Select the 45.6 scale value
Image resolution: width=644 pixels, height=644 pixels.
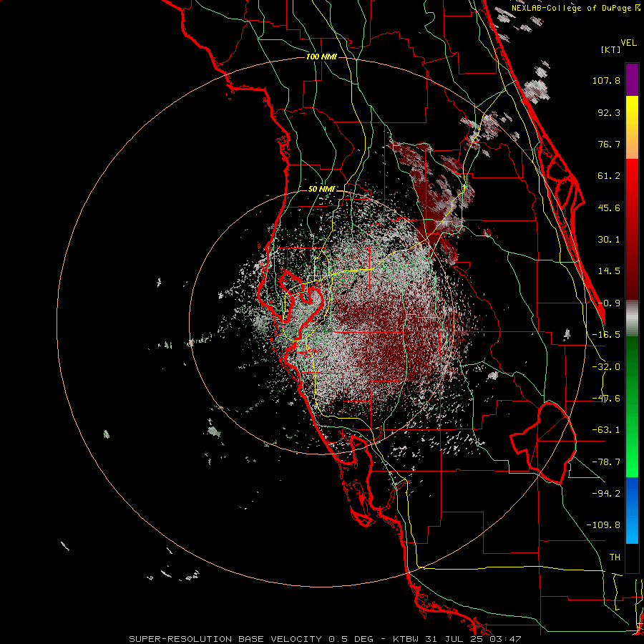[609, 208]
